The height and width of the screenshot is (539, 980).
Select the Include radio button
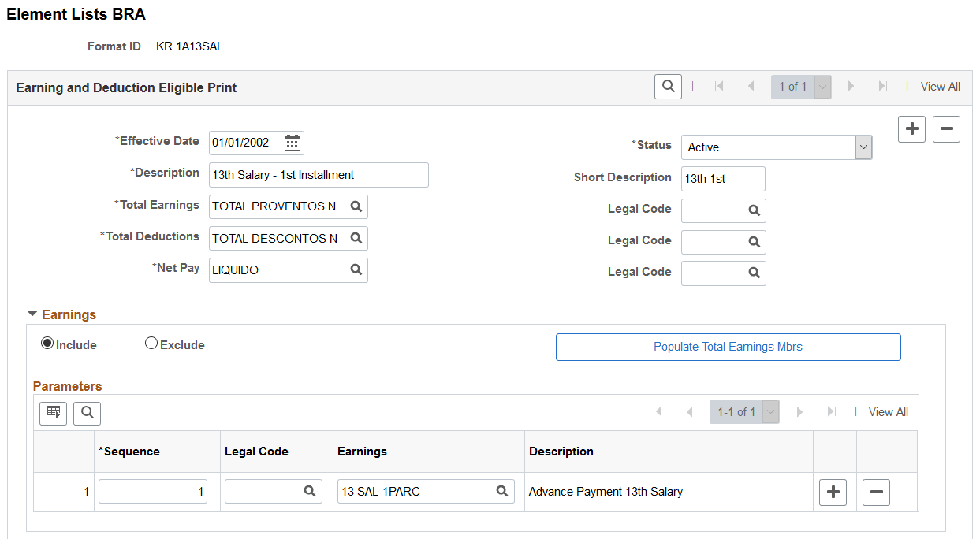point(47,344)
